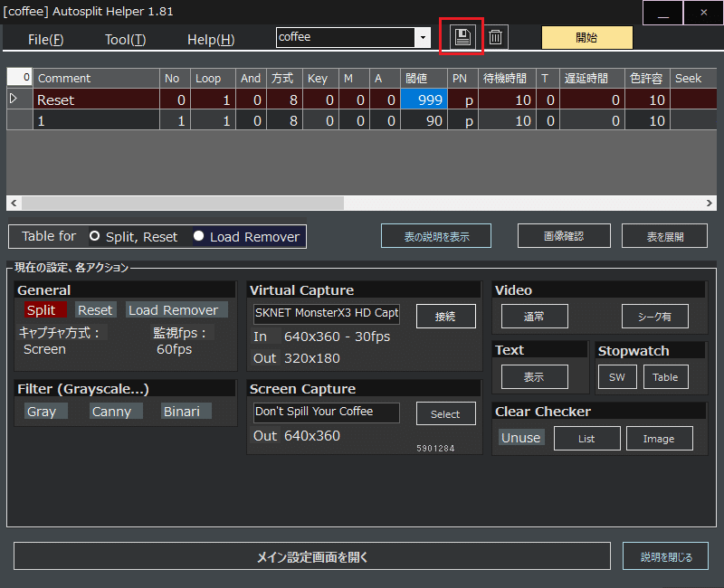Screen dimensions: 724x588
Task: Click the SKNET MonsterX3 HD device field
Action: [327, 313]
